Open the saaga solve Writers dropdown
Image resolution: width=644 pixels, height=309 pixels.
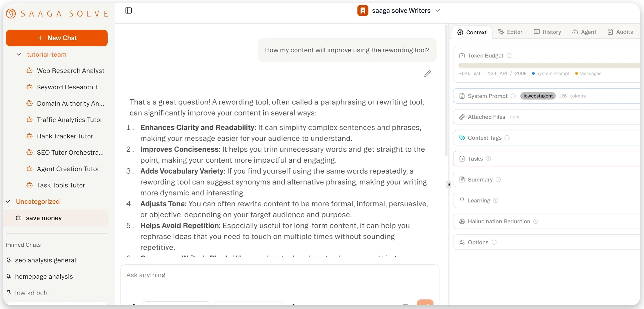click(438, 10)
